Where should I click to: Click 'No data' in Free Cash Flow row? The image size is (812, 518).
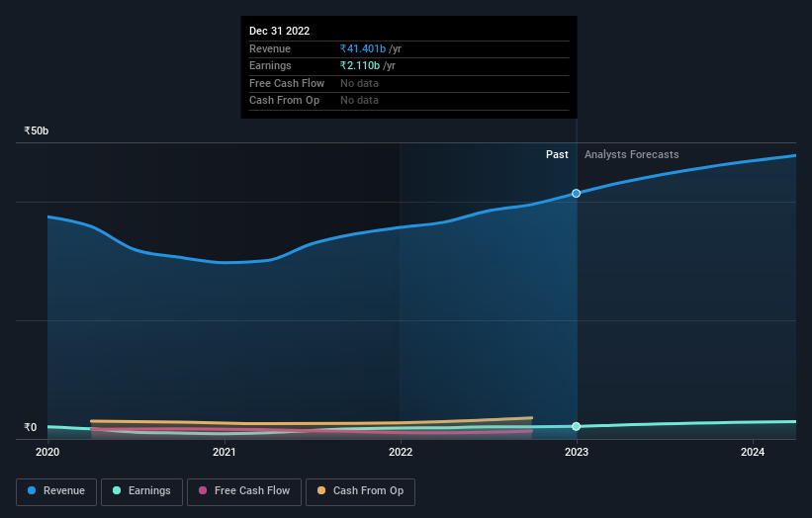[359, 83]
